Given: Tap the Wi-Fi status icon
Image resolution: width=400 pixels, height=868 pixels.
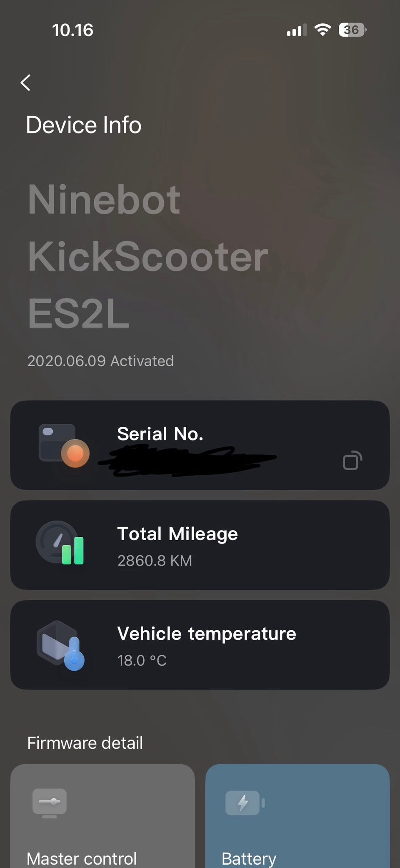Looking at the screenshot, I should click(x=322, y=30).
